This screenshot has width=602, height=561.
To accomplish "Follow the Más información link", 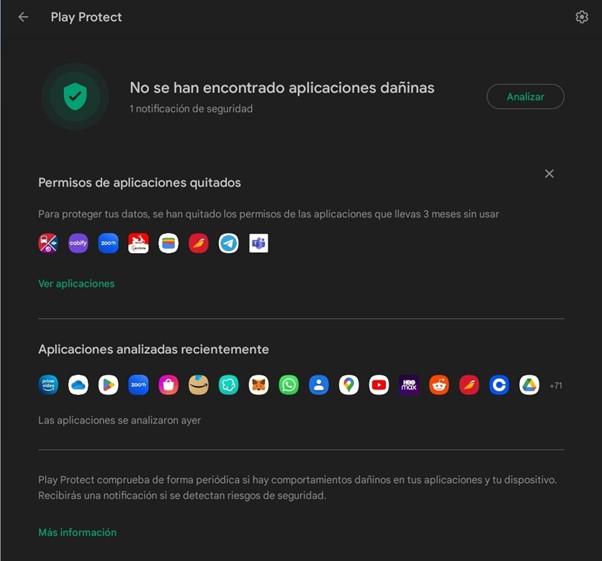I will (77, 532).
